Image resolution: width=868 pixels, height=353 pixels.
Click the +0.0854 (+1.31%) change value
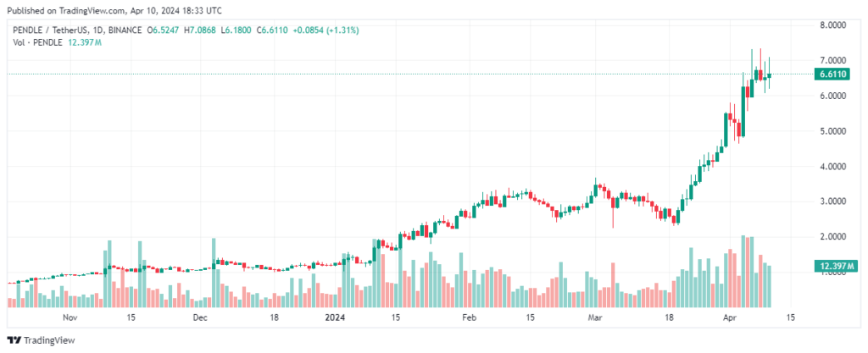pyautogui.click(x=325, y=30)
